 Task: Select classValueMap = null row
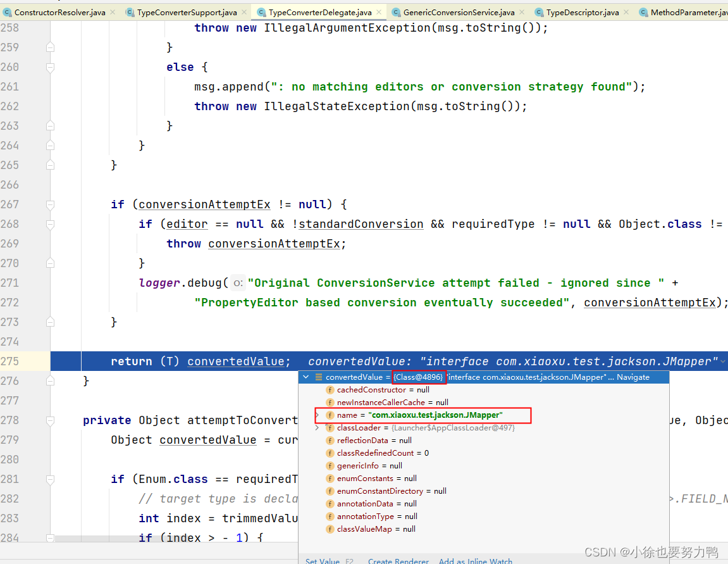click(483, 529)
